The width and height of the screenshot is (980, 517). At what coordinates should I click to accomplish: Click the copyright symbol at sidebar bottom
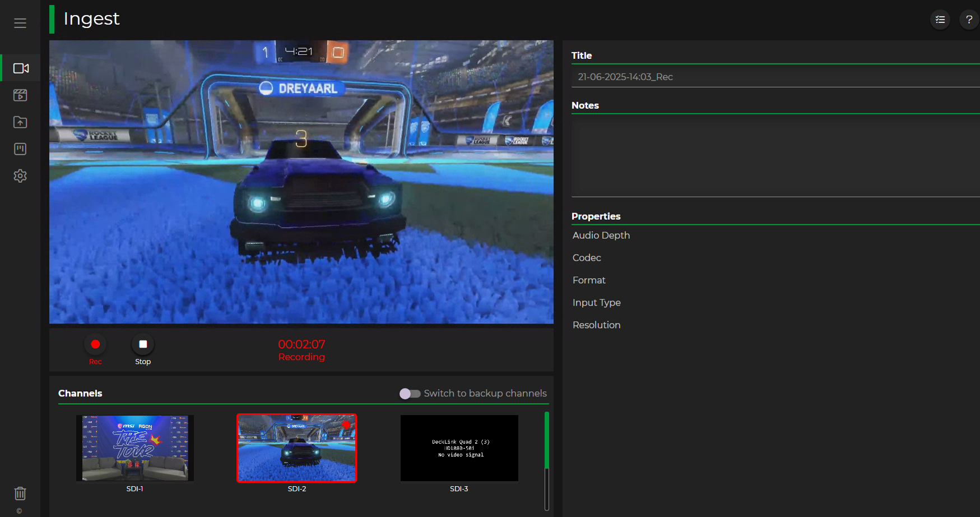coord(20,511)
